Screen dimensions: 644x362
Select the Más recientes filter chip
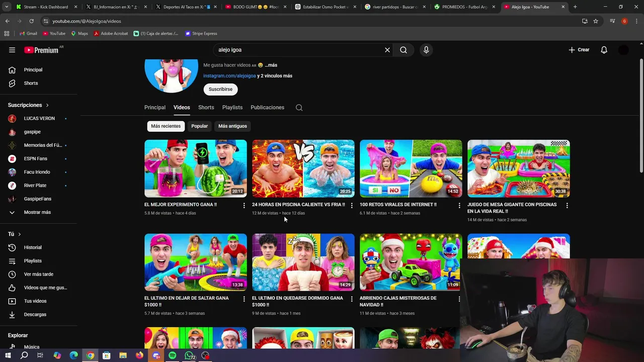[166, 126]
